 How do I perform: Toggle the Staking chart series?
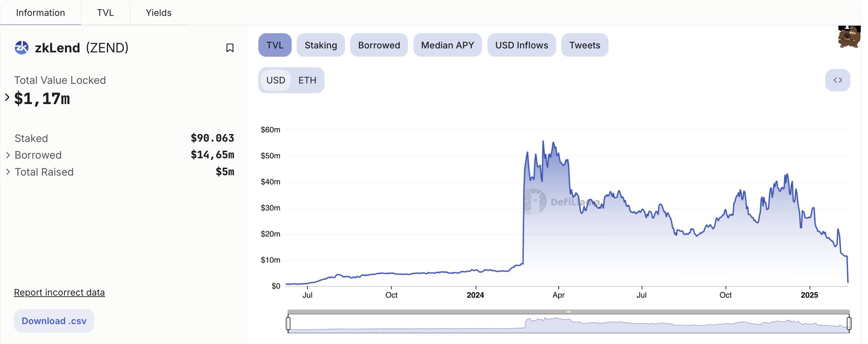tap(321, 45)
